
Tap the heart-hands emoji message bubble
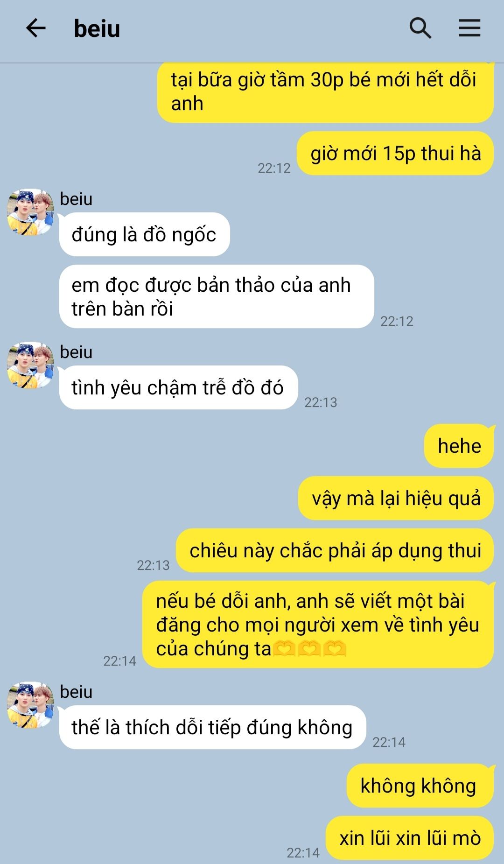(x=318, y=625)
